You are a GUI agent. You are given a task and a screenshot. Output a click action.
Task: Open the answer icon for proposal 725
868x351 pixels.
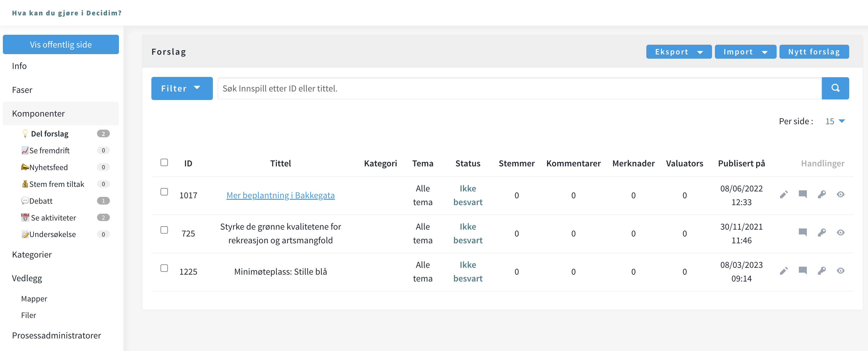tap(803, 233)
